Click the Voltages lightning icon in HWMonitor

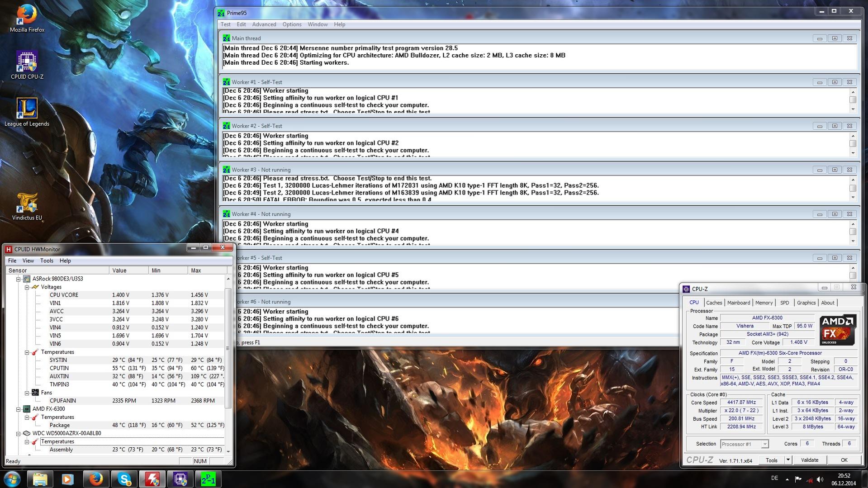[x=35, y=287]
